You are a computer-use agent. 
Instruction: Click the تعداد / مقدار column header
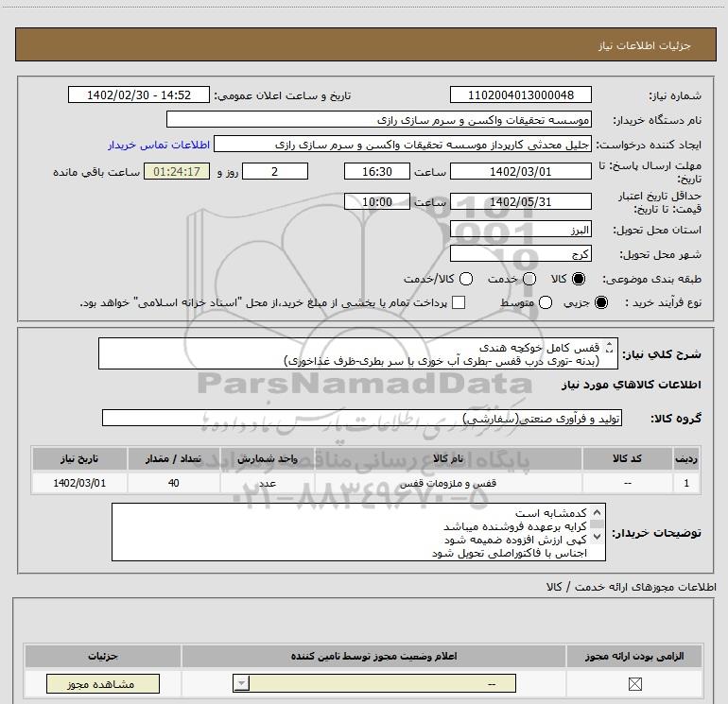point(174,458)
